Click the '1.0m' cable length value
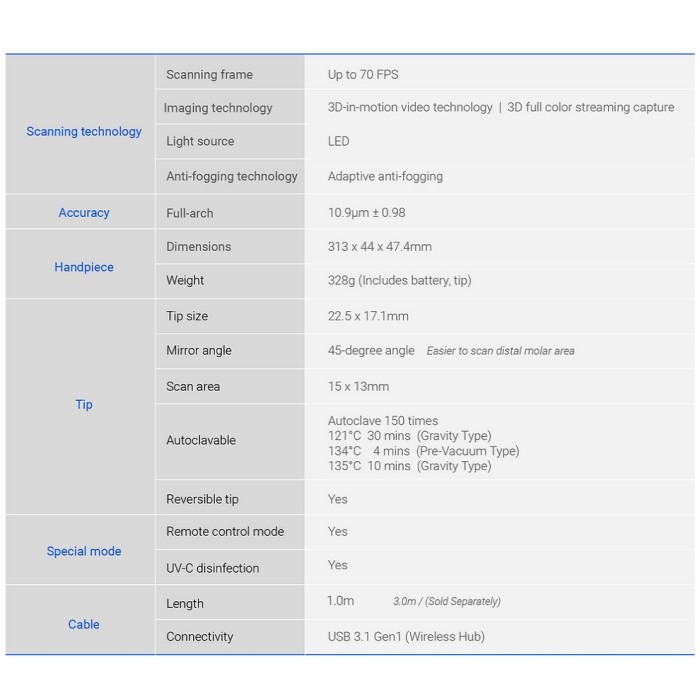The image size is (700, 700). (341, 601)
